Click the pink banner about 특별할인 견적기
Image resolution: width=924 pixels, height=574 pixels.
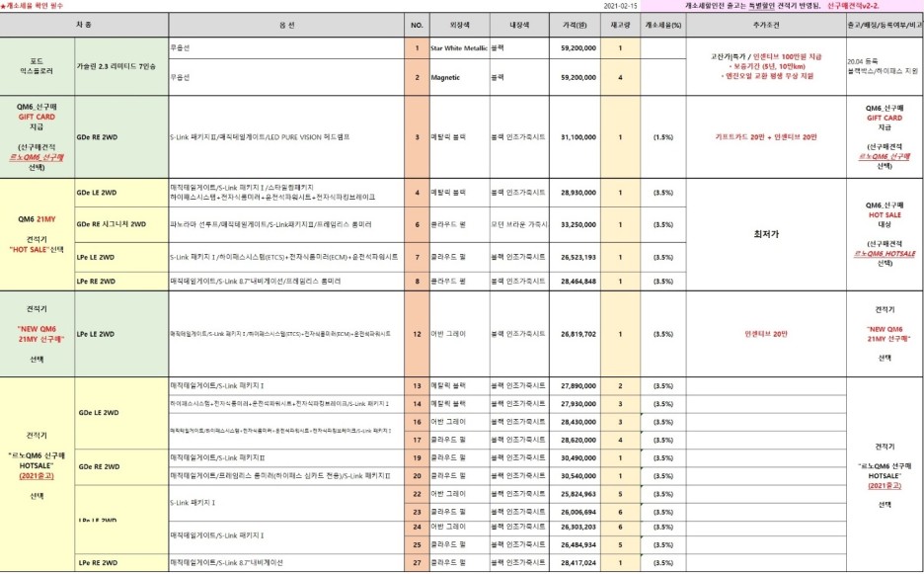pyautogui.click(x=782, y=6)
